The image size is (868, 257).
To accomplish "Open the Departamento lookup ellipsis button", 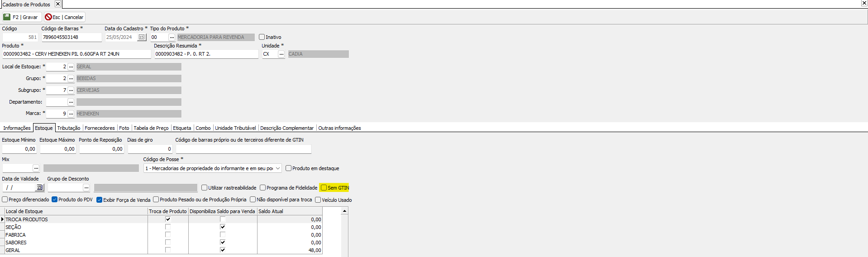I will pyautogui.click(x=71, y=102).
